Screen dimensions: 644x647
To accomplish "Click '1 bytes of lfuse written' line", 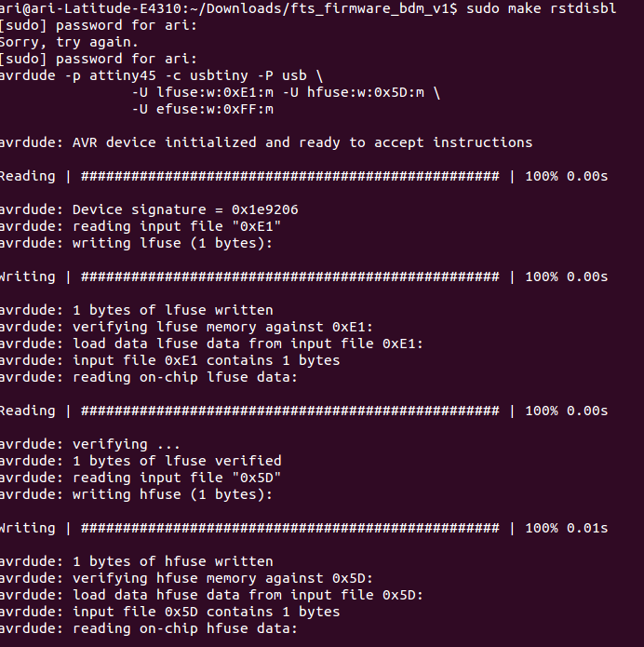I will (x=136, y=310).
